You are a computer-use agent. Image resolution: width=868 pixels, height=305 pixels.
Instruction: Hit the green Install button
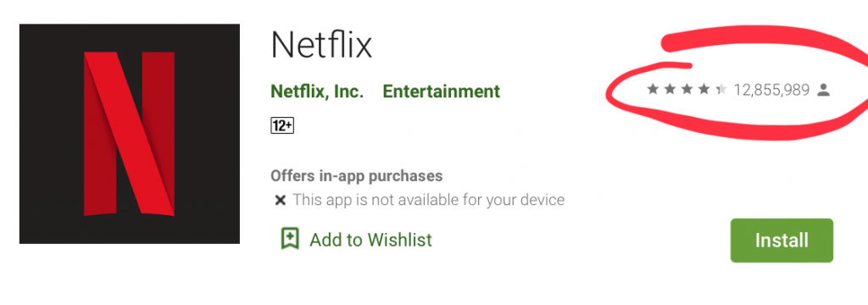782,241
